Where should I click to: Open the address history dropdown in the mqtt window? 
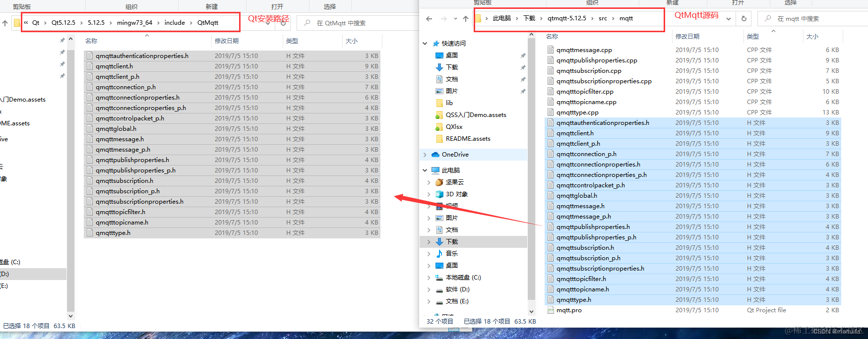coord(729,19)
